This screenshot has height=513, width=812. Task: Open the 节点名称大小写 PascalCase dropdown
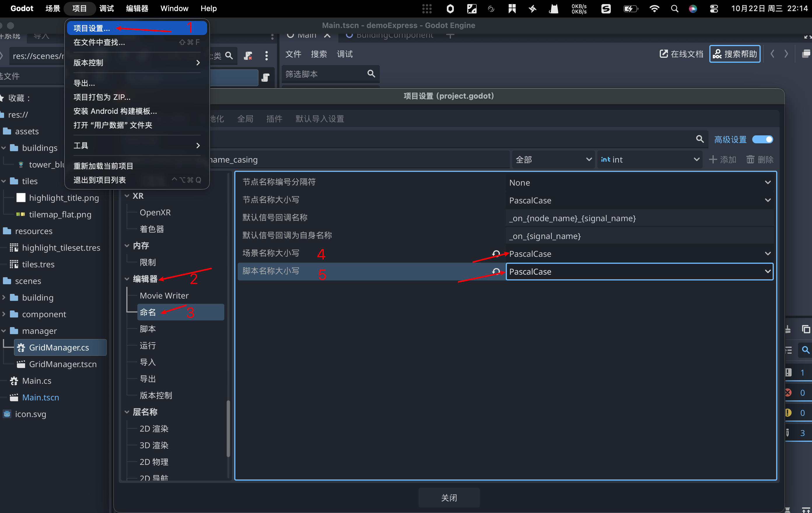[x=640, y=200]
